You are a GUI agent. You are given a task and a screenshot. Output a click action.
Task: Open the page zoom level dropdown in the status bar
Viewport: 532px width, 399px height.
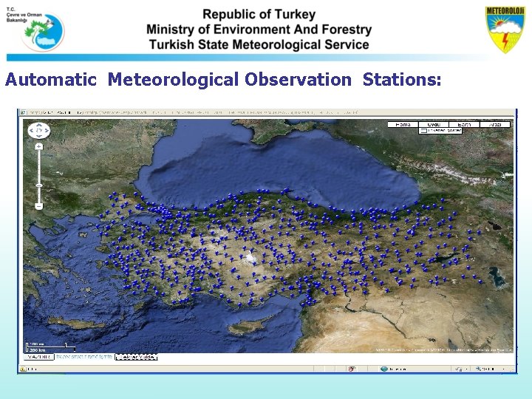(503, 369)
